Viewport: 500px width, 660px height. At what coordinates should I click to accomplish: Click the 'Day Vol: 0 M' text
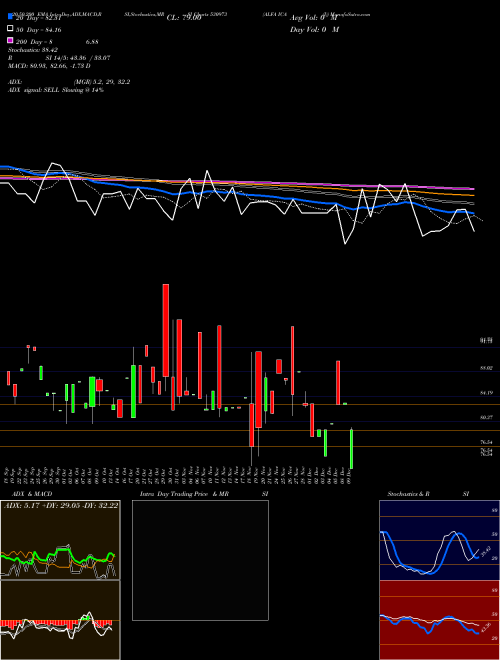pyautogui.click(x=314, y=29)
